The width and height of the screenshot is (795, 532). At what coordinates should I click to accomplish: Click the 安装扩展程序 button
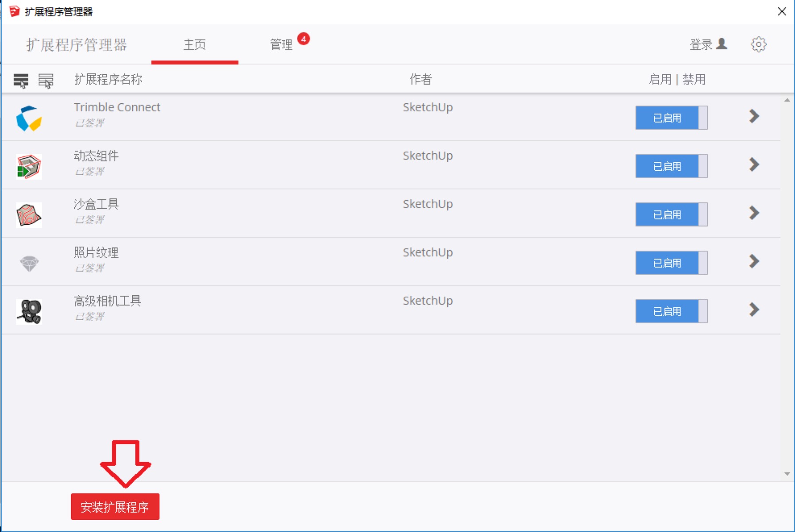pos(115,507)
